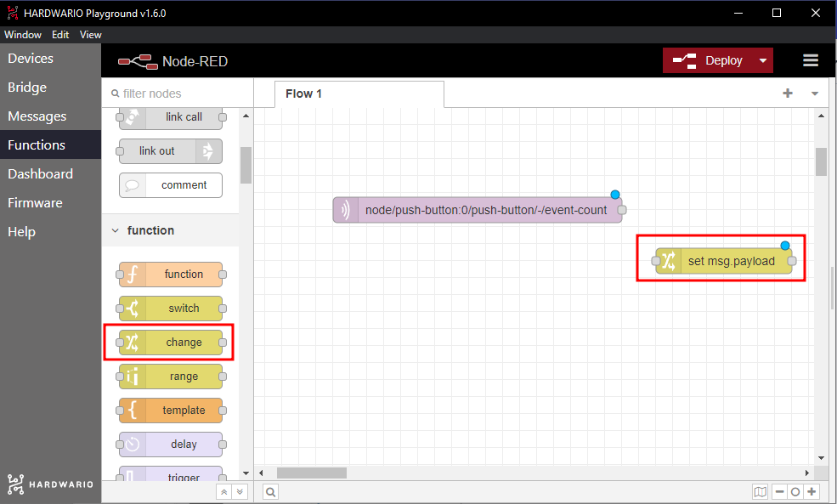Click input port of set msg.payload node
Screen dimensions: 837x504
pyautogui.click(x=656, y=261)
